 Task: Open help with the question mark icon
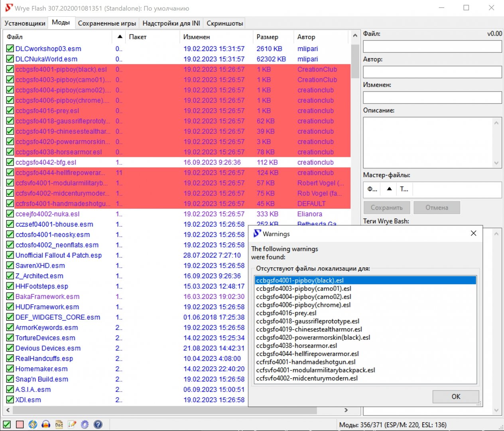tap(98, 425)
